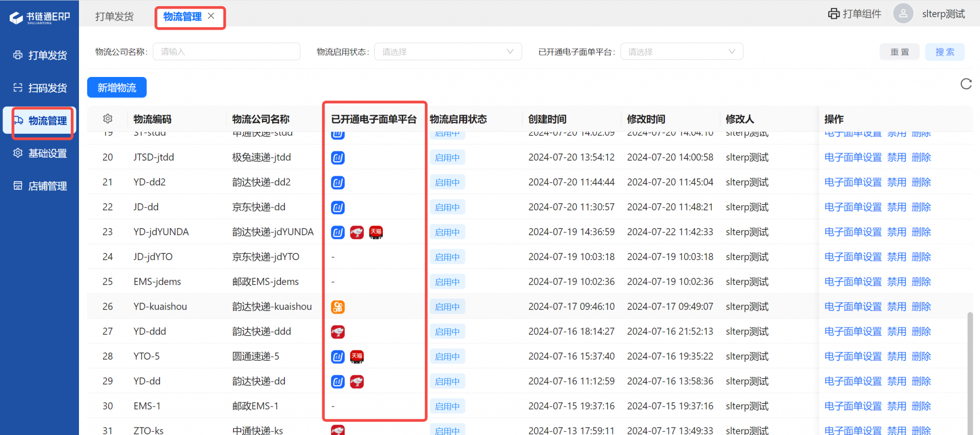This screenshot has width=980, height=435.
Task: Open 店铺管理 in the sidebar
Action: (x=40, y=185)
